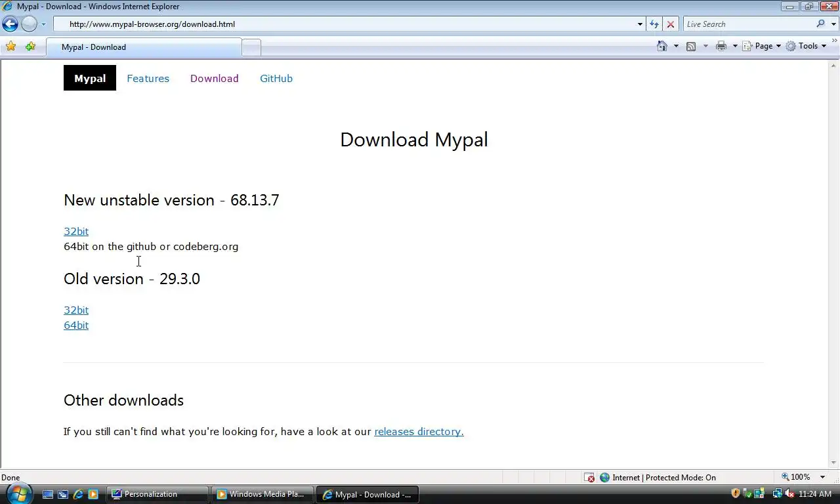The height and width of the screenshot is (504, 840).
Task: Expand the Feeds dropdown arrow
Action: [x=705, y=46]
